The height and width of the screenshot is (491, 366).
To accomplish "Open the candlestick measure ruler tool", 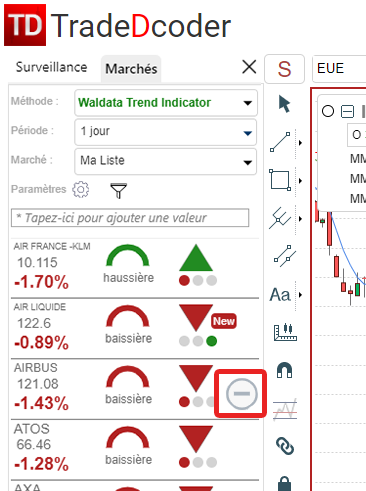I will [285, 332].
